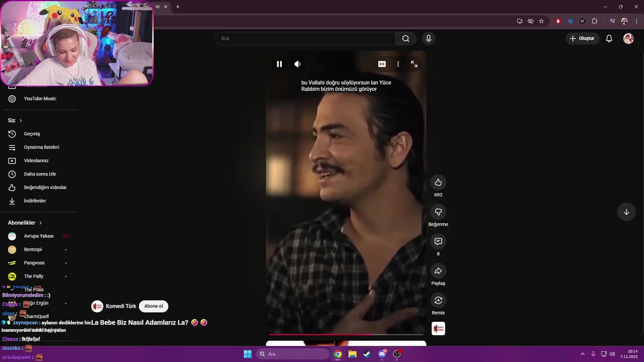Screen dimensions: 644x362
Task: Open the blue sound waves extension
Action: coord(570,21)
